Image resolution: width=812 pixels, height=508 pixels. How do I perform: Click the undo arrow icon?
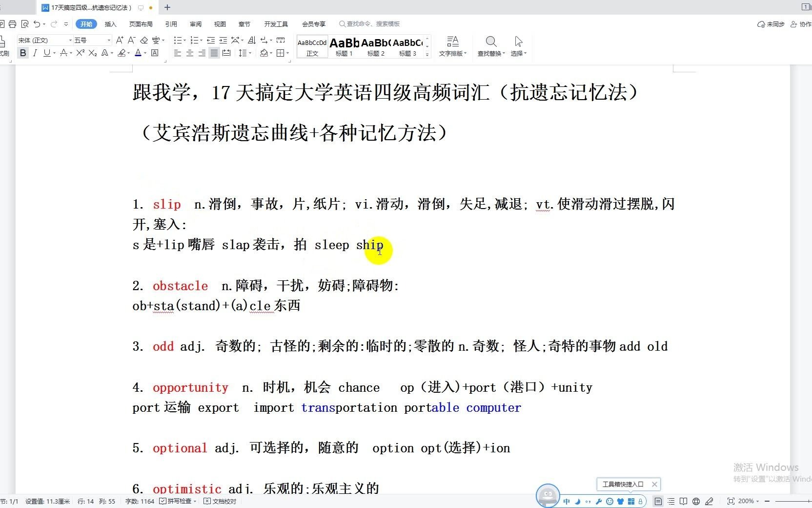pos(37,24)
